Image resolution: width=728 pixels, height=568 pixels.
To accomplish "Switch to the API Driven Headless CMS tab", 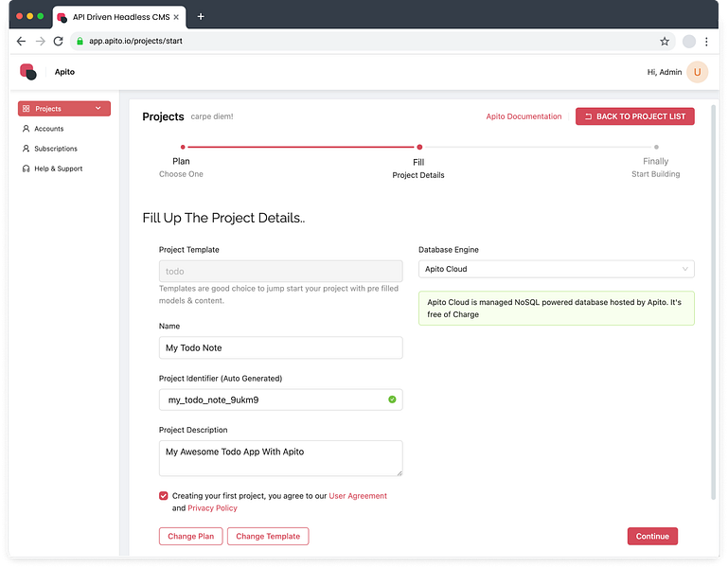I will tap(119, 17).
